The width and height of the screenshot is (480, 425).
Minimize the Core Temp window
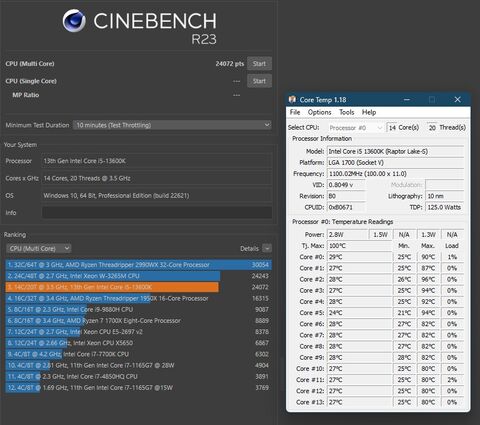[x=407, y=99]
